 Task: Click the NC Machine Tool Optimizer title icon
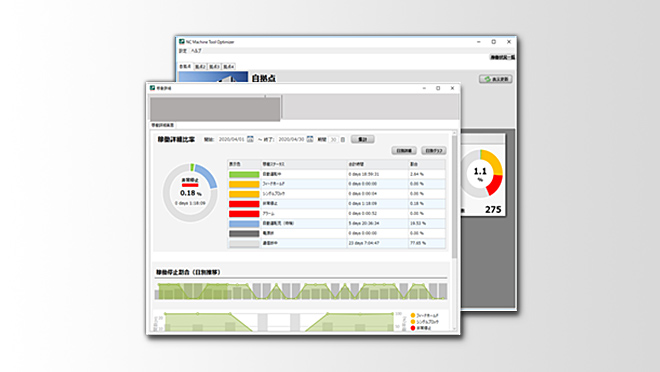182,42
